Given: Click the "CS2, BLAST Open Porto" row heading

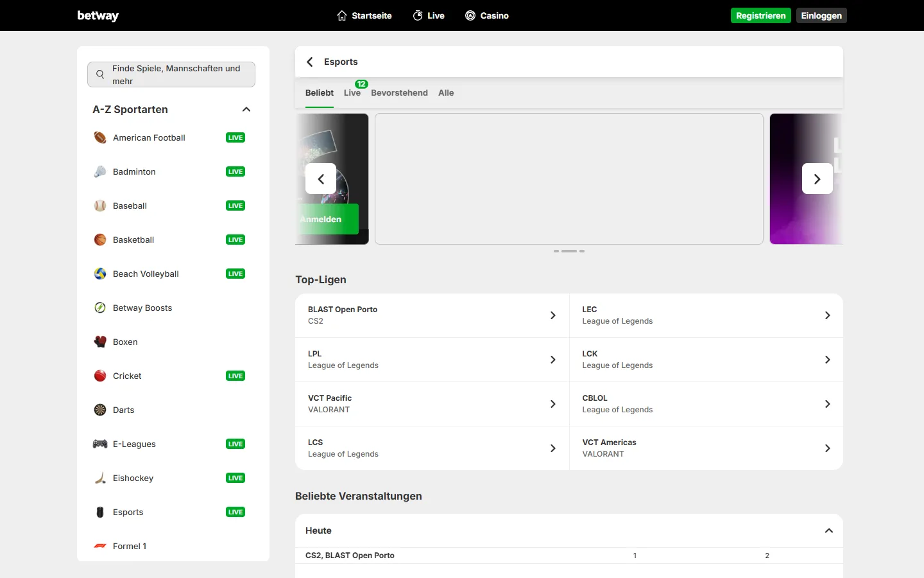Looking at the screenshot, I should coord(350,556).
